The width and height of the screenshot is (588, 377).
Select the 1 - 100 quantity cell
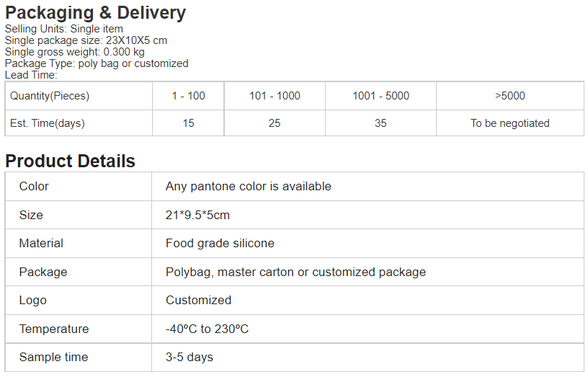tap(188, 96)
